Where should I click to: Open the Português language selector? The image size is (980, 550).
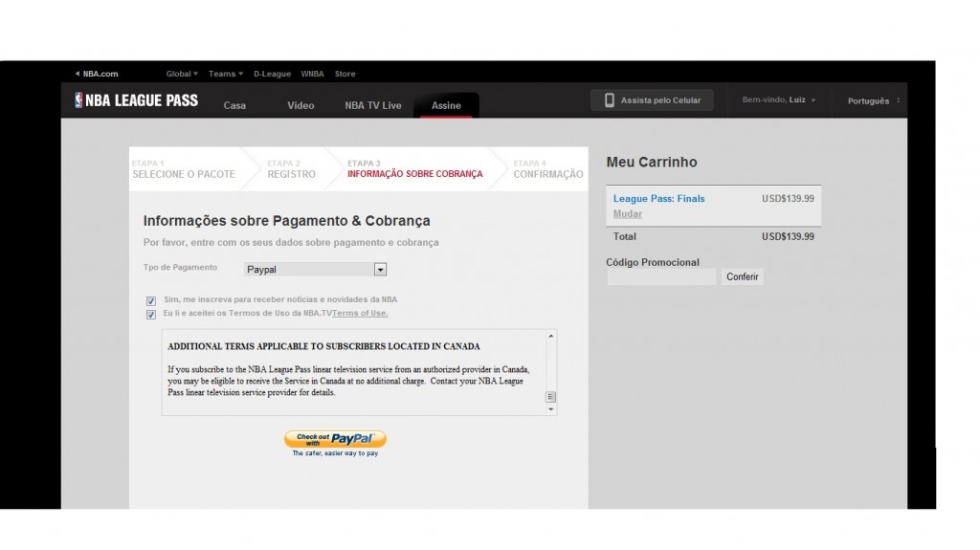click(873, 100)
